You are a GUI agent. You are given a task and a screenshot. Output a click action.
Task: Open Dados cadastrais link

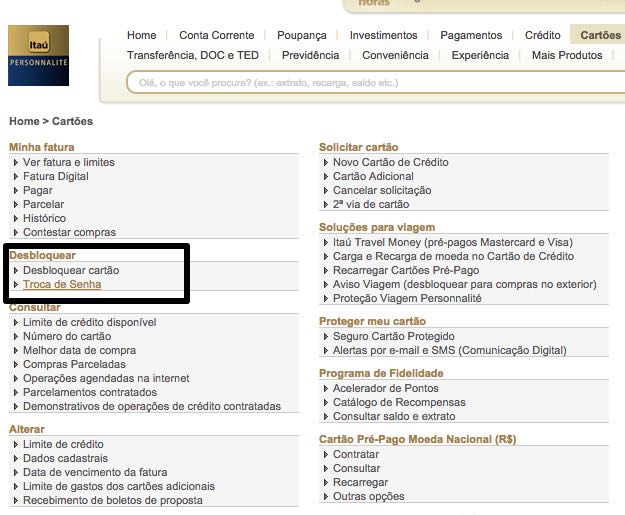pos(65,458)
